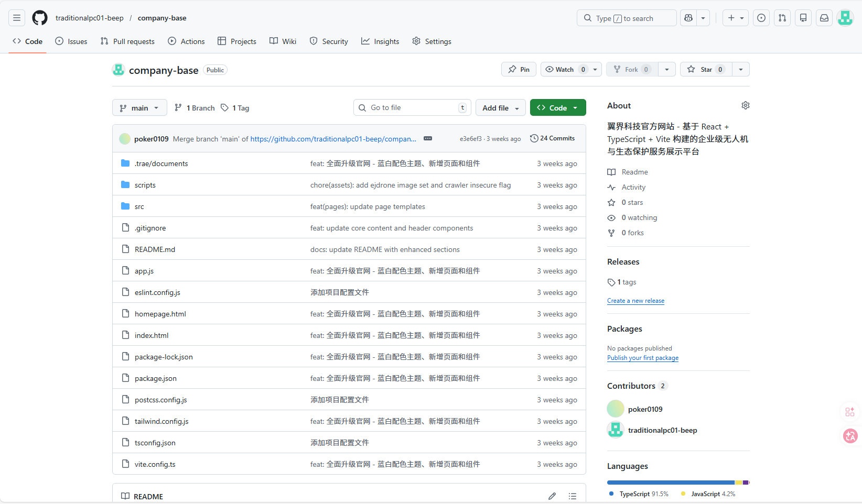
Task: Star the company-base repository
Action: pos(706,70)
